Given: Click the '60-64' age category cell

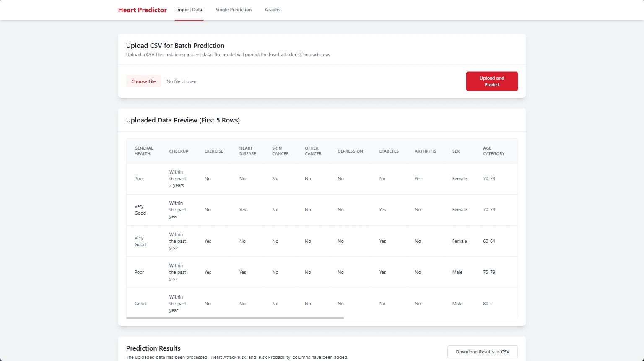Looking at the screenshot, I should pos(489,241).
